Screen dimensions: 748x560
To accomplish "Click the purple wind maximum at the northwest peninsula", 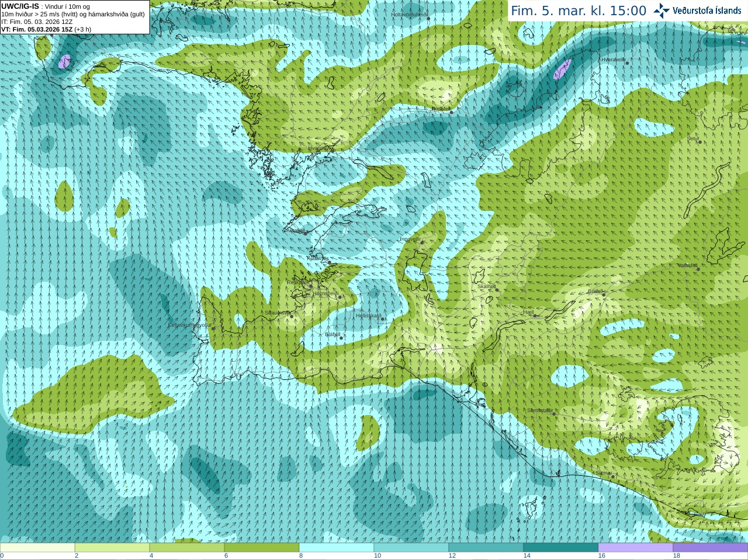I will click(x=65, y=61).
